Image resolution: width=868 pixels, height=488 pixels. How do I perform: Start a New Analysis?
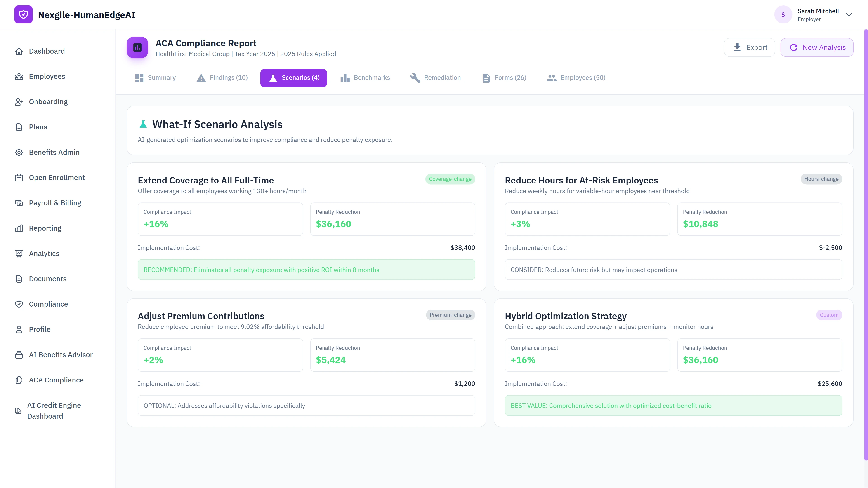[x=817, y=47]
